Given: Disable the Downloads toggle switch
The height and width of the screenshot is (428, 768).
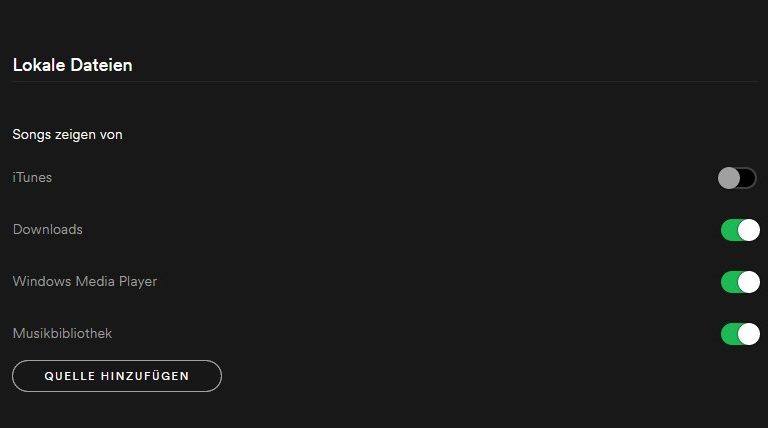Looking at the screenshot, I should pos(740,230).
